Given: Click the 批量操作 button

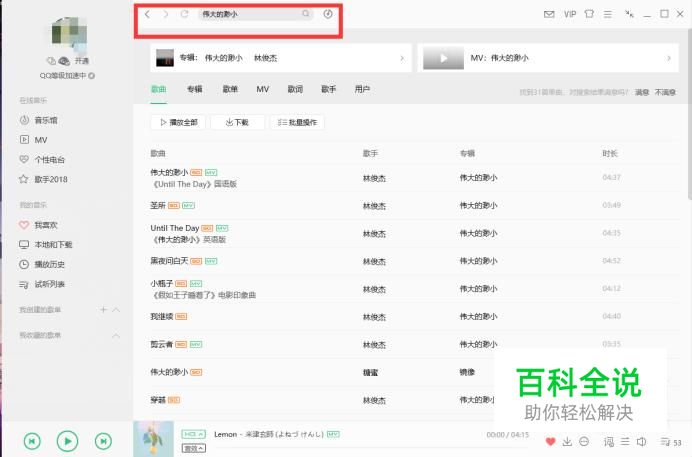Looking at the screenshot, I should pyautogui.click(x=297, y=122).
